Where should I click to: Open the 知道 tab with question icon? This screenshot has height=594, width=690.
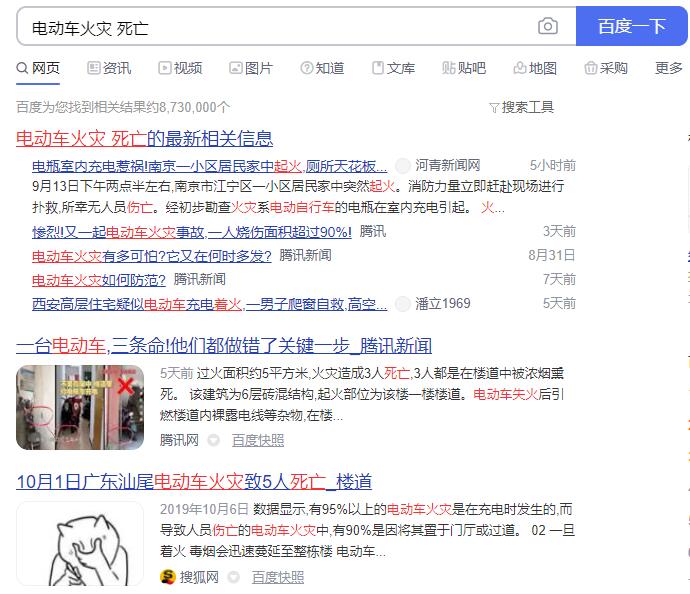[x=322, y=68]
